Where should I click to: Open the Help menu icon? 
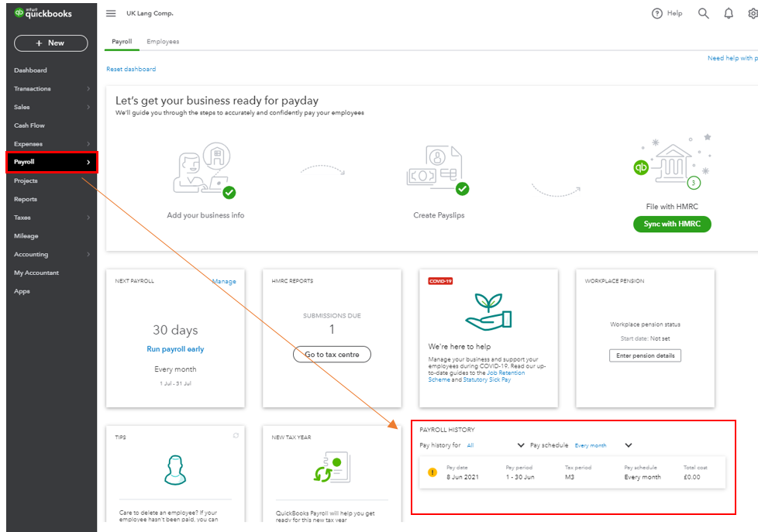coord(656,13)
